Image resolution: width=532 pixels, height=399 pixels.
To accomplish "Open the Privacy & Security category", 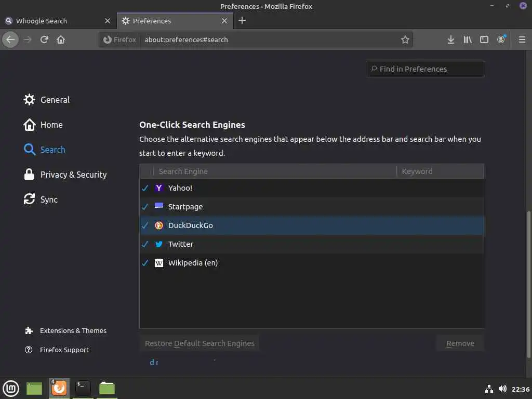I will click(65, 175).
